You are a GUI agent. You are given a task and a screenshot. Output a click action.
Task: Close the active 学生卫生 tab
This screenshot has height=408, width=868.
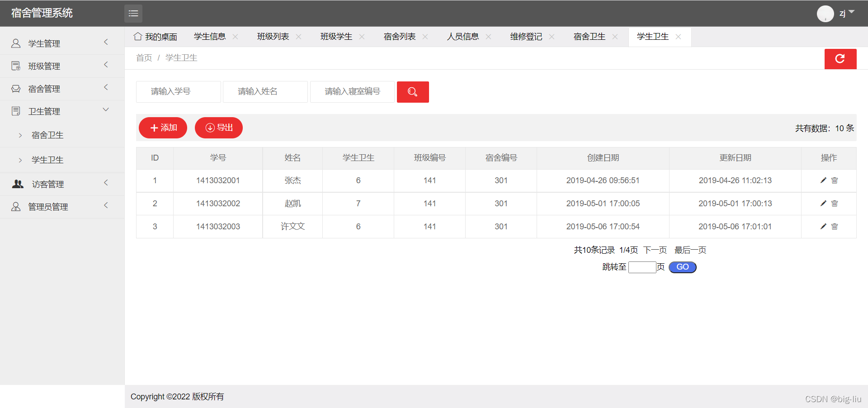(x=679, y=37)
